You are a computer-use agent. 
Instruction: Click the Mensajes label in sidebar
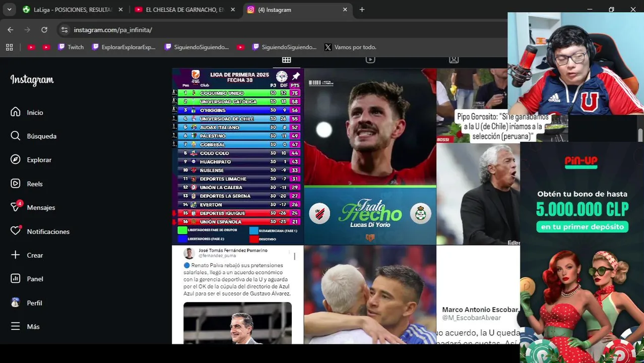click(41, 207)
